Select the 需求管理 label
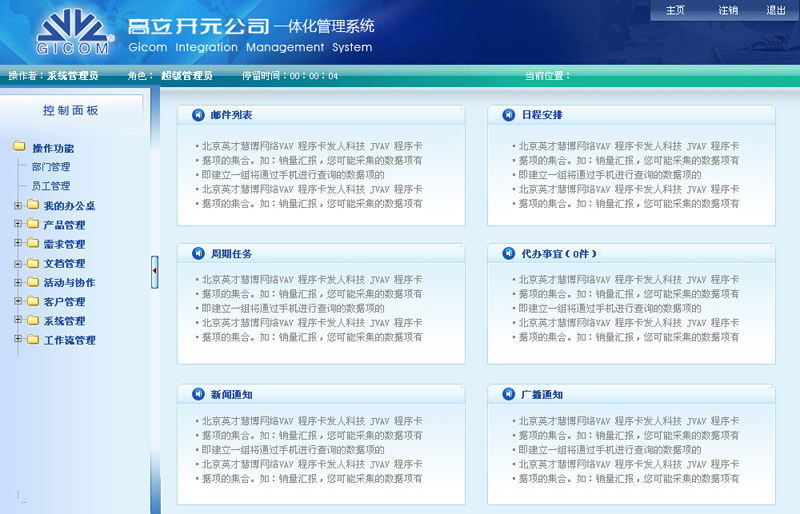Viewport: 800px width, 514px height. click(x=64, y=244)
